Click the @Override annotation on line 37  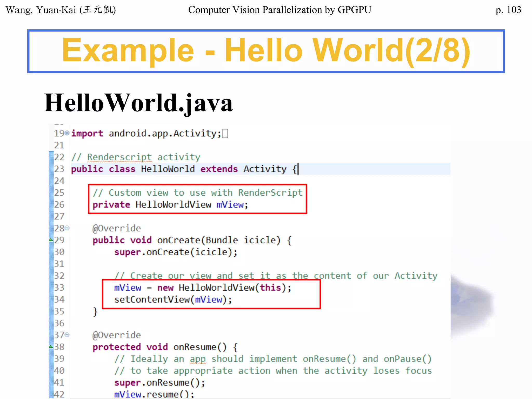point(117,335)
